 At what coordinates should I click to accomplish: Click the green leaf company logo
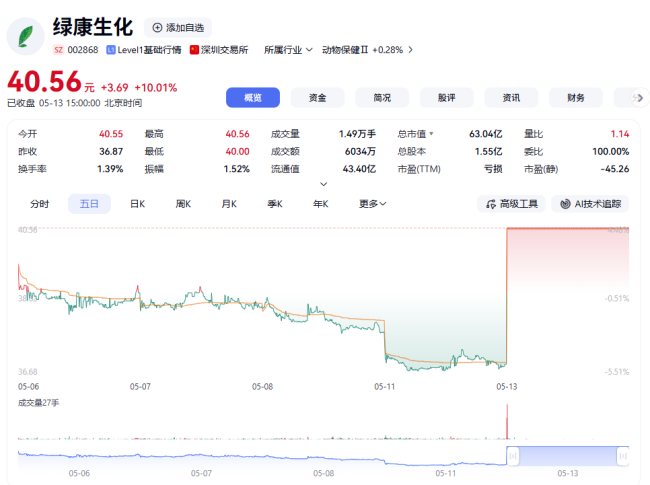coord(26,36)
